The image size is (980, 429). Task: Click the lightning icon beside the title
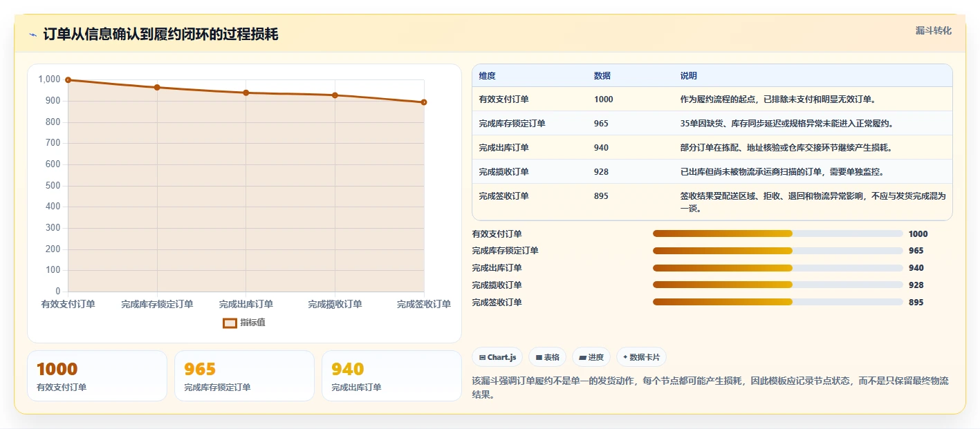(x=33, y=35)
